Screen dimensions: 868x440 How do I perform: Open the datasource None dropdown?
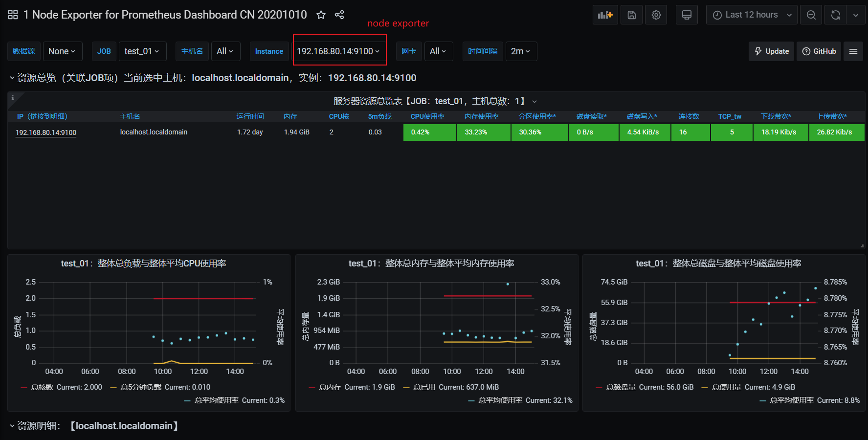[x=63, y=51]
